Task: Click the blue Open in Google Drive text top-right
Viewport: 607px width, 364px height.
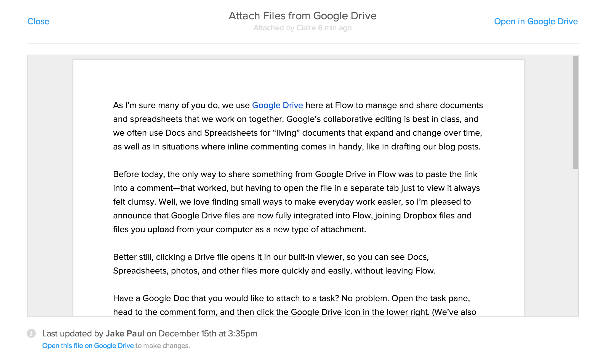Action: click(x=536, y=21)
